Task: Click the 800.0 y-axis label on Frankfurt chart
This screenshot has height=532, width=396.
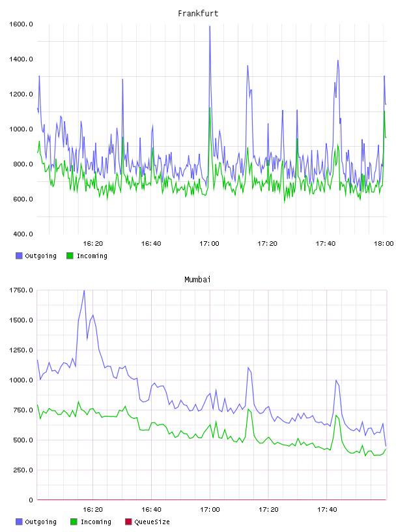Action: tap(23, 164)
